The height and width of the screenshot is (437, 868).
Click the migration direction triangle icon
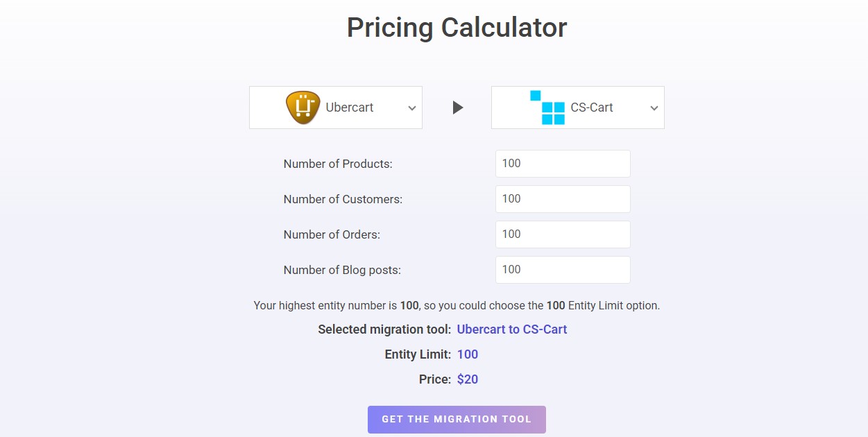[457, 107]
